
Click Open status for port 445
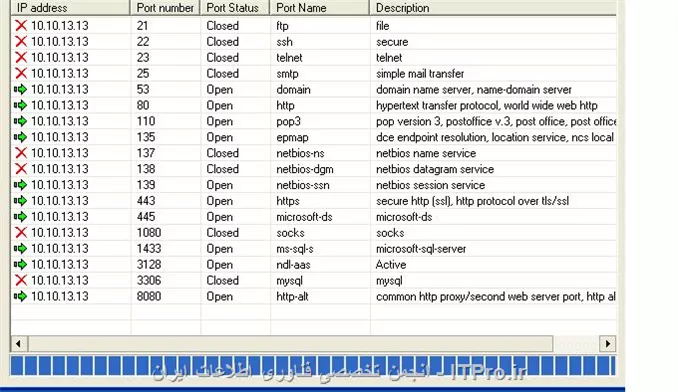tap(219, 217)
